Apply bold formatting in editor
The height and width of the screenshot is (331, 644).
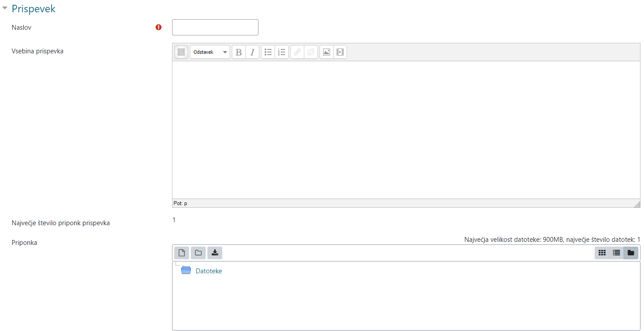(x=239, y=52)
